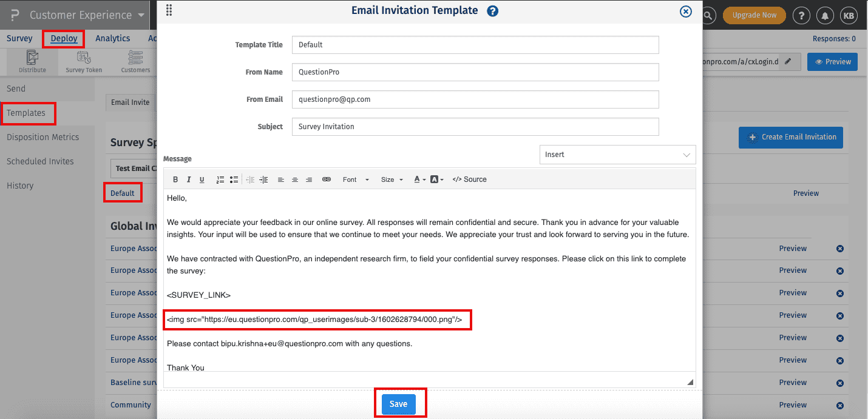This screenshot has width=868, height=419.
Task: Click the blue Preview button in header
Action: [x=832, y=62]
